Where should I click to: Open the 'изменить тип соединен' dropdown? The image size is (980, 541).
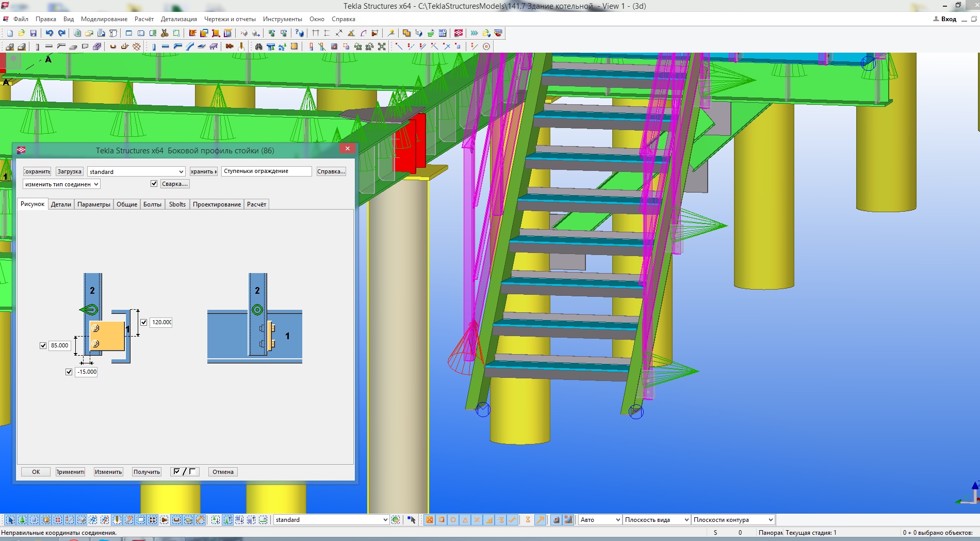(x=61, y=184)
